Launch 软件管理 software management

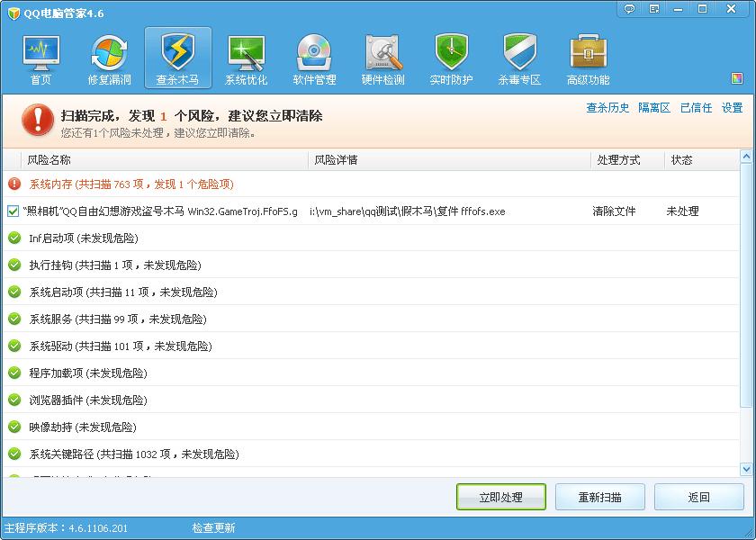313,56
